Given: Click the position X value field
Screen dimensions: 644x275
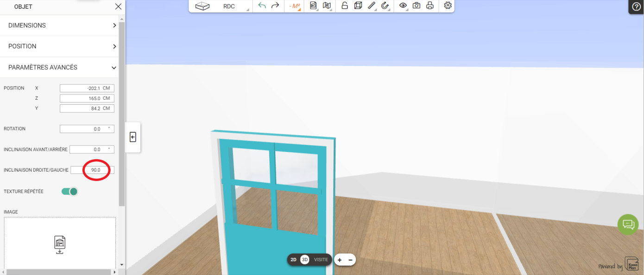Looking at the screenshot, I should (x=87, y=88).
